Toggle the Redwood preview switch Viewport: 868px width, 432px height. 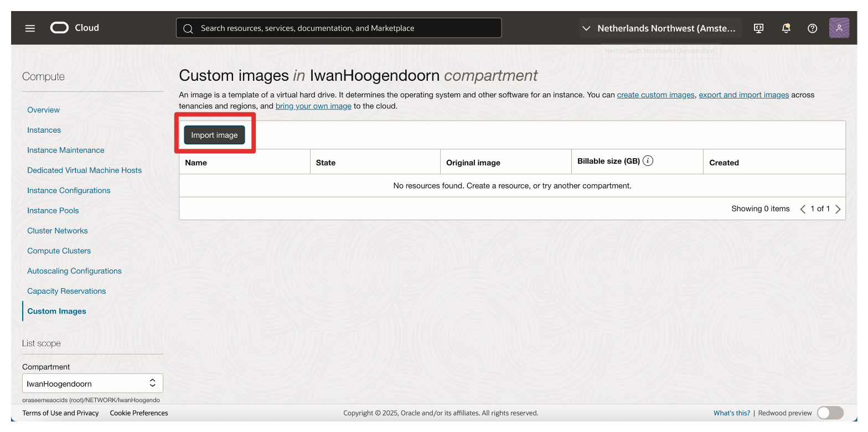coord(830,413)
